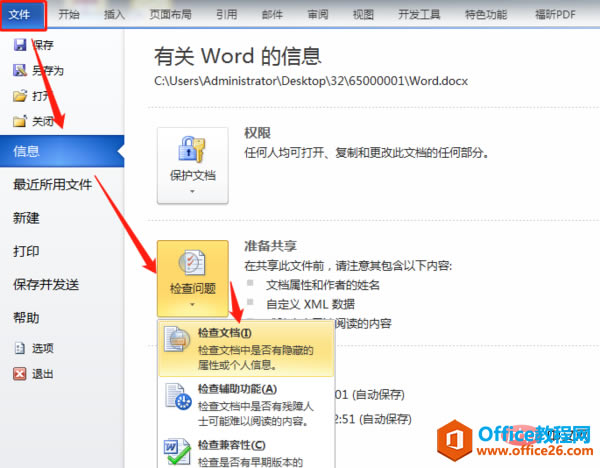Viewport: 600px width, 468px height.
Task: Choose 检查兼容性(C) menu entry
Action: (x=246, y=452)
